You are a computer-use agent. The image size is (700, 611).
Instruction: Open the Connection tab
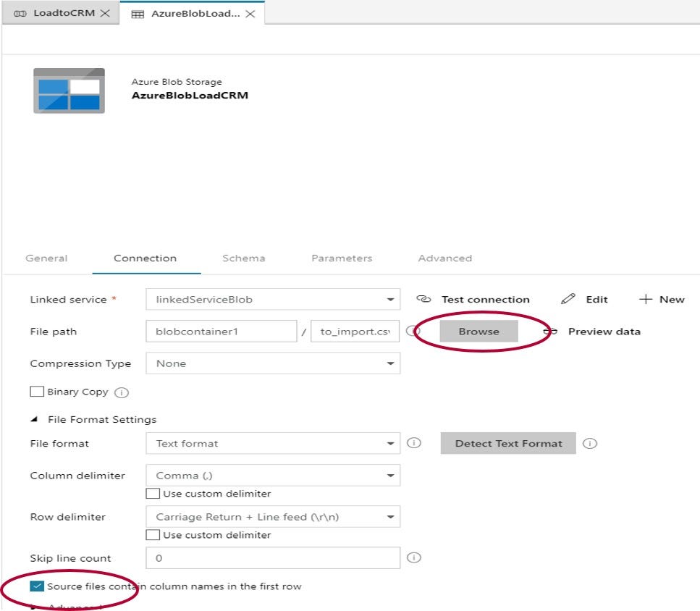145,258
